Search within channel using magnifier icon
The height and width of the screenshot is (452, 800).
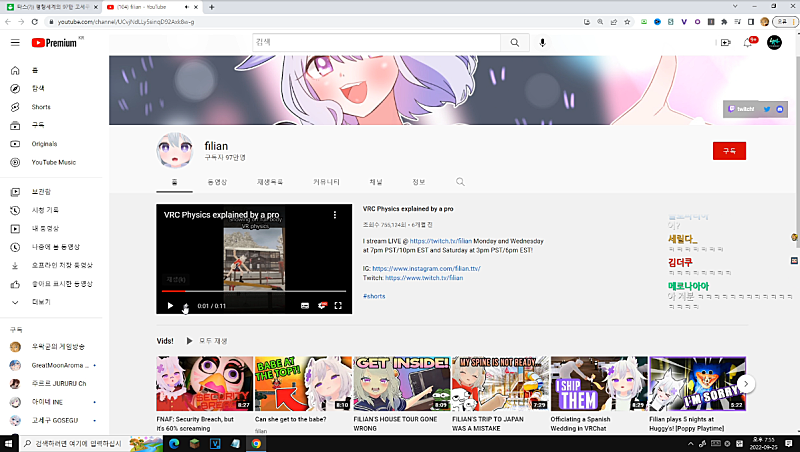(x=461, y=182)
